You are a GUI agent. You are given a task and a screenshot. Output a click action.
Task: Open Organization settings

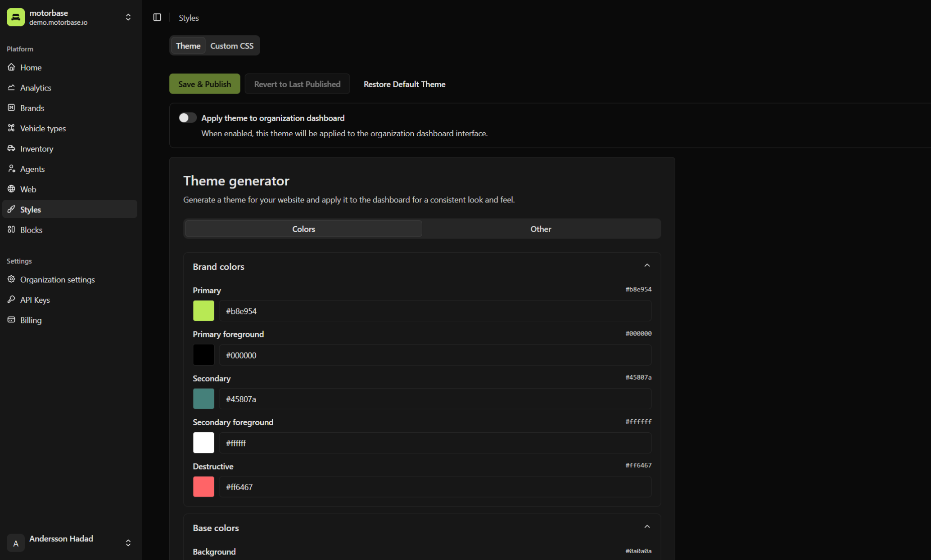click(x=70, y=279)
